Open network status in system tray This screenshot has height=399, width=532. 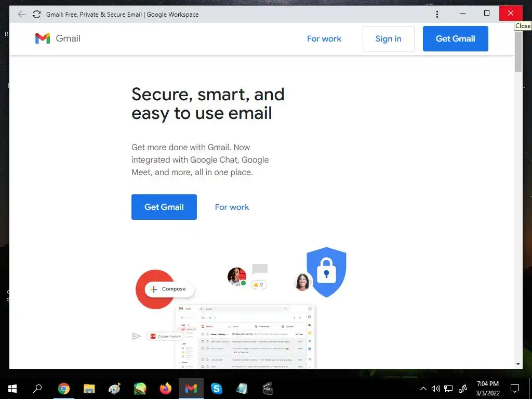tap(448, 389)
